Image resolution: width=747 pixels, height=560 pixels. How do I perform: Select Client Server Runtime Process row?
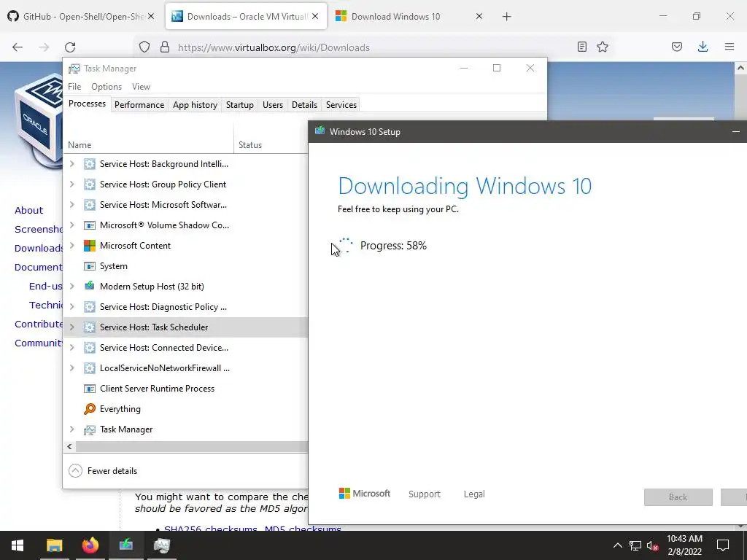click(185, 389)
